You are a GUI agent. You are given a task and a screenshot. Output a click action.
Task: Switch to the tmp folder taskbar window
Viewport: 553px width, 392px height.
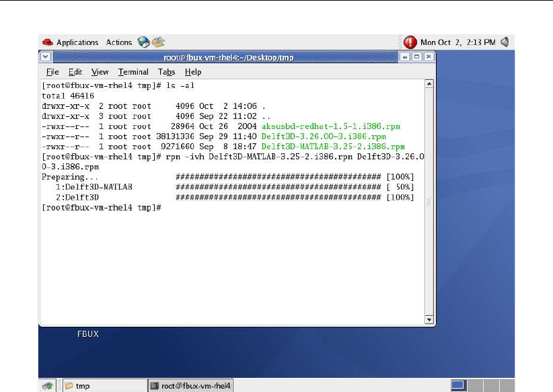coord(105,386)
